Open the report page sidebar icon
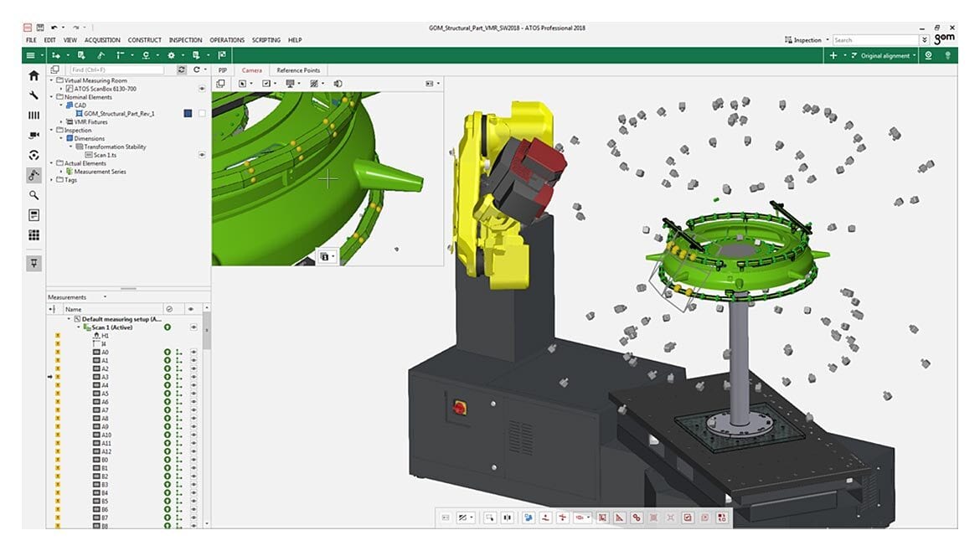 (34, 215)
